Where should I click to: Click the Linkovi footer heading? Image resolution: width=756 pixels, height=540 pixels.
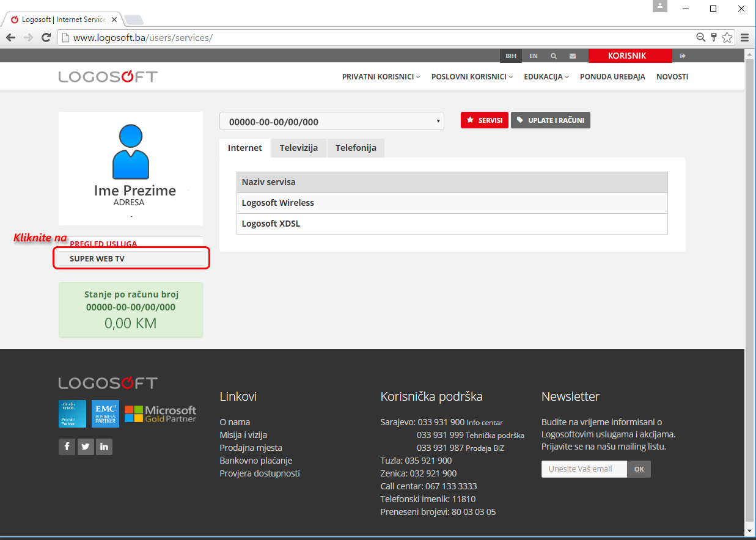click(238, 396)
